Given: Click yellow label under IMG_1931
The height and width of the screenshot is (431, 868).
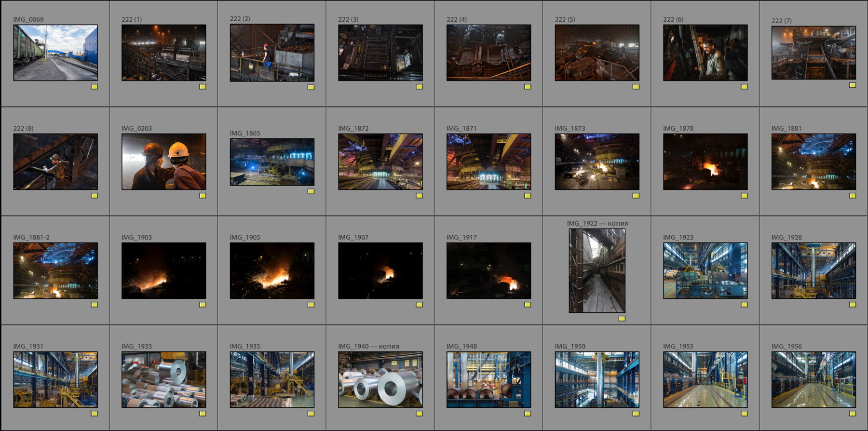Looking at the screenshot, I should click(95, 414).
